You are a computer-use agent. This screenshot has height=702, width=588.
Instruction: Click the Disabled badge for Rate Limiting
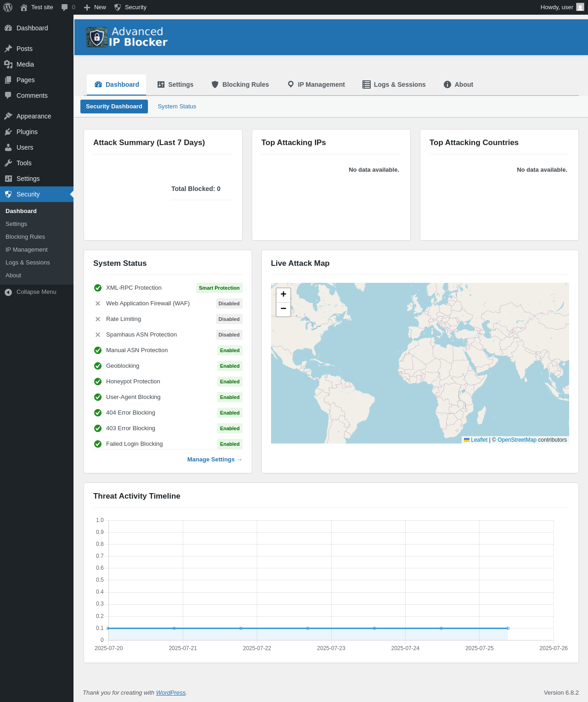click(229, 319)
